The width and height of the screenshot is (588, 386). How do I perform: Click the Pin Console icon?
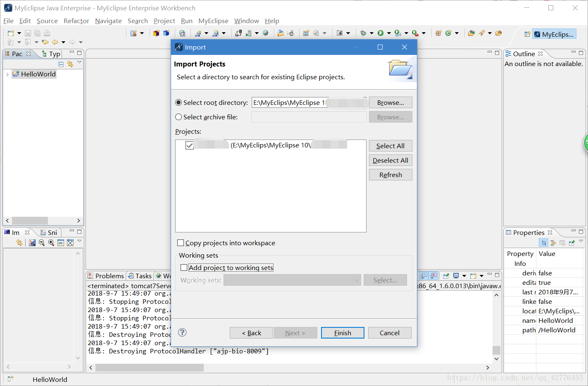446,275
